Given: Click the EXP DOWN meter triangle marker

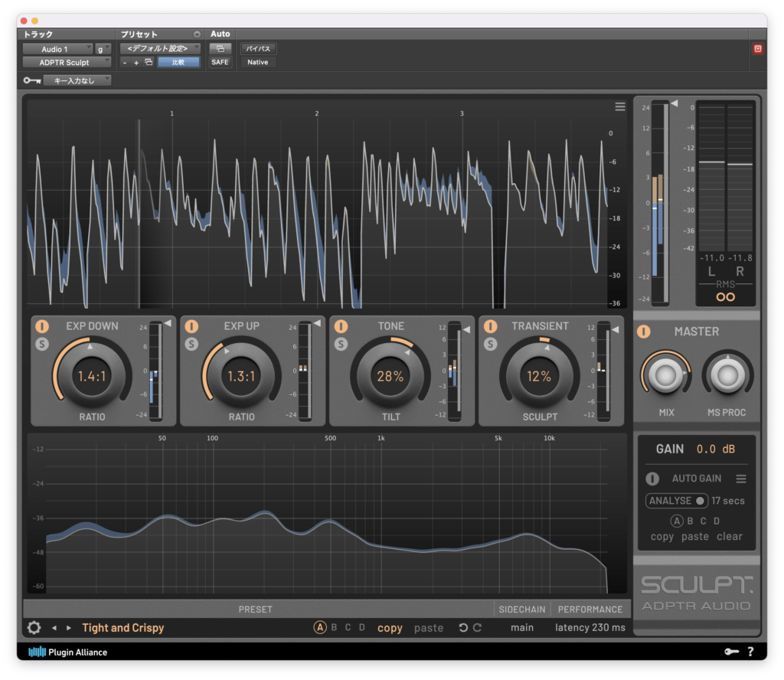Looking at the screenshot, I should pos(168,323).
